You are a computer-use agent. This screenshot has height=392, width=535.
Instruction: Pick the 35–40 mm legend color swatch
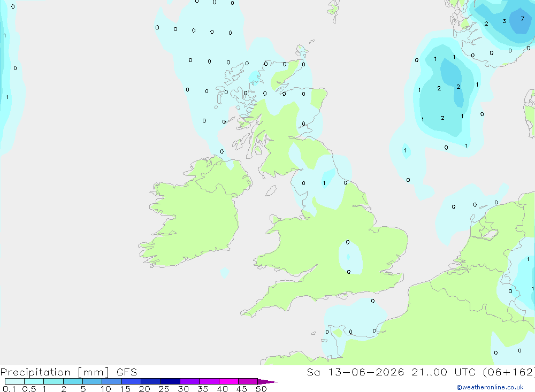[209, 381]
